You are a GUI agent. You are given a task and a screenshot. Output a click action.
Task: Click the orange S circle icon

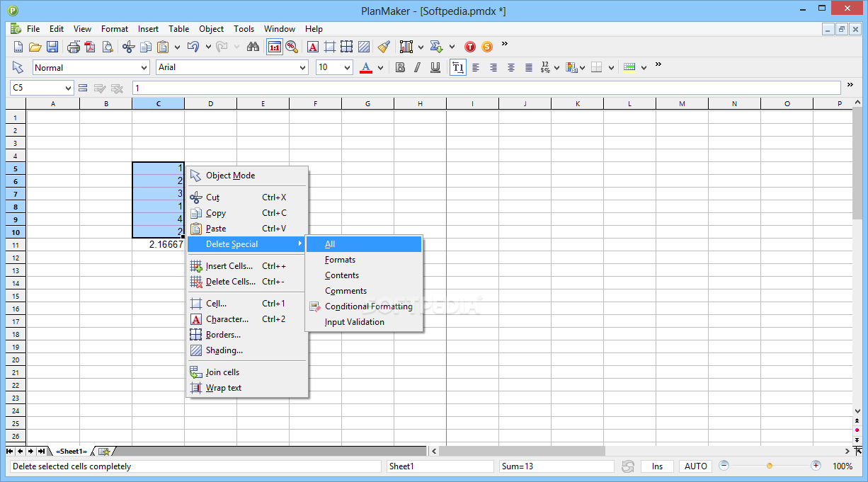[487, 47]
